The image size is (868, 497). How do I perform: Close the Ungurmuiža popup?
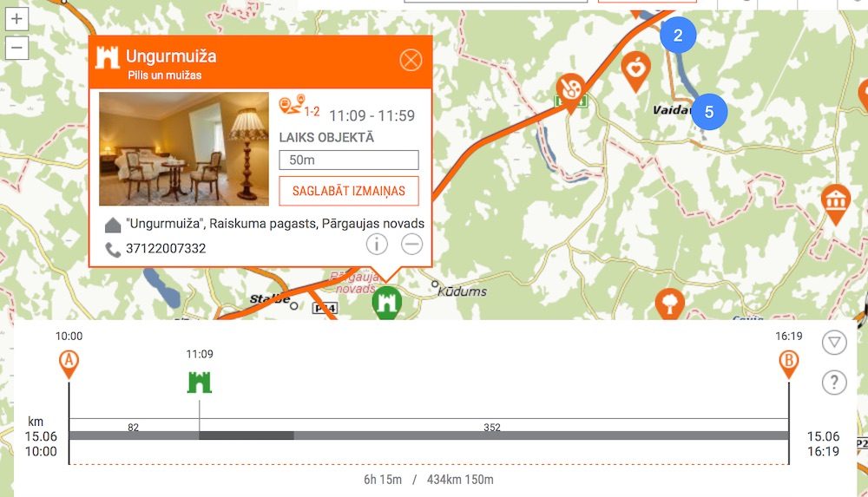pos(411,60)
